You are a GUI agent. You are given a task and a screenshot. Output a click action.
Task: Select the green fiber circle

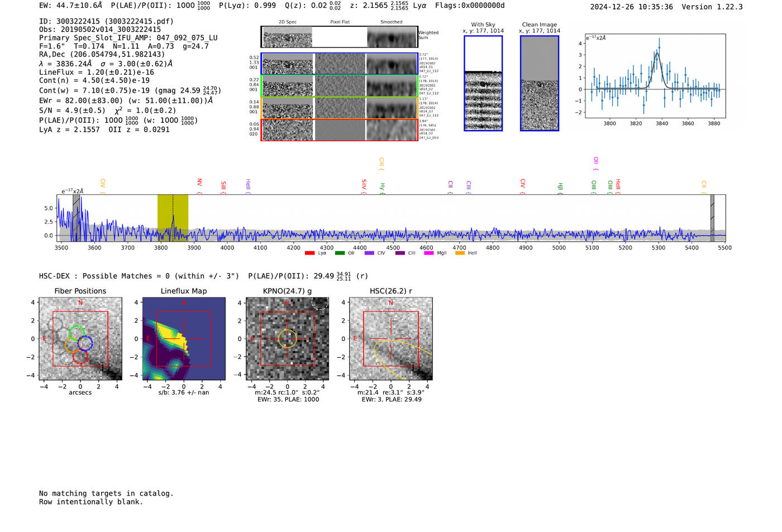pyautogui.click(x=76, y=333)
